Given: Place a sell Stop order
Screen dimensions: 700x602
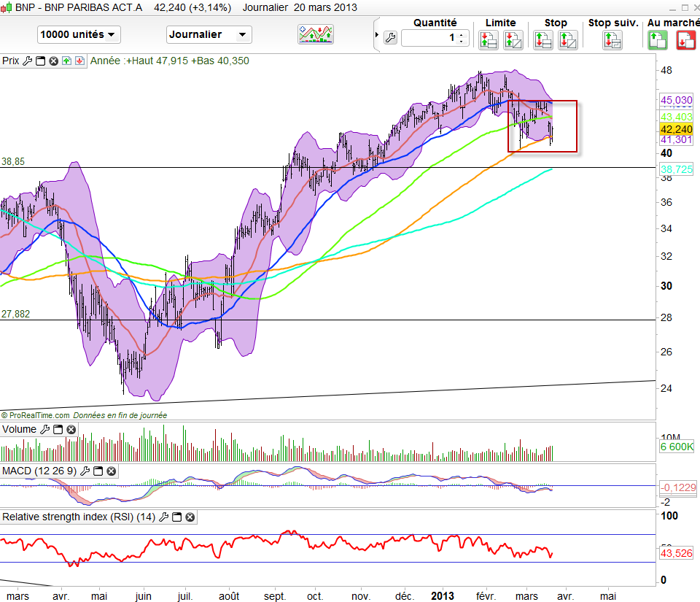Looking at the screenshot, I should (567, 40).
